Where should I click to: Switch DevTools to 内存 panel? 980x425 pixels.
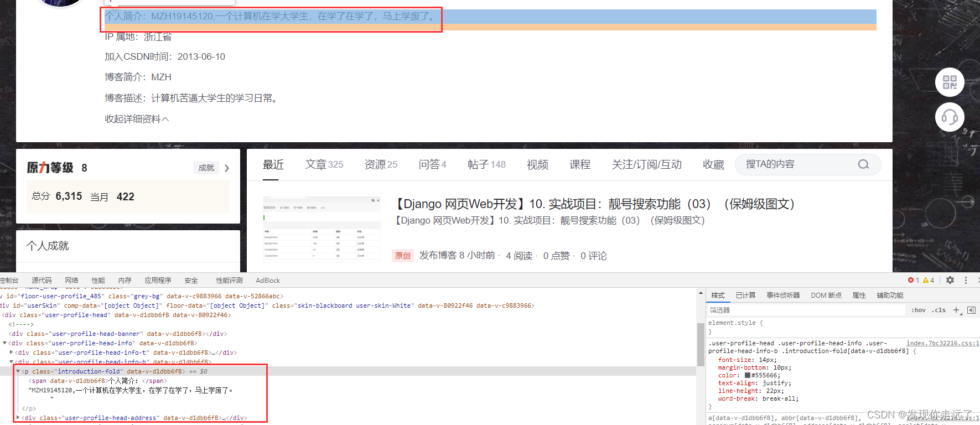click(x=125, y=281)
